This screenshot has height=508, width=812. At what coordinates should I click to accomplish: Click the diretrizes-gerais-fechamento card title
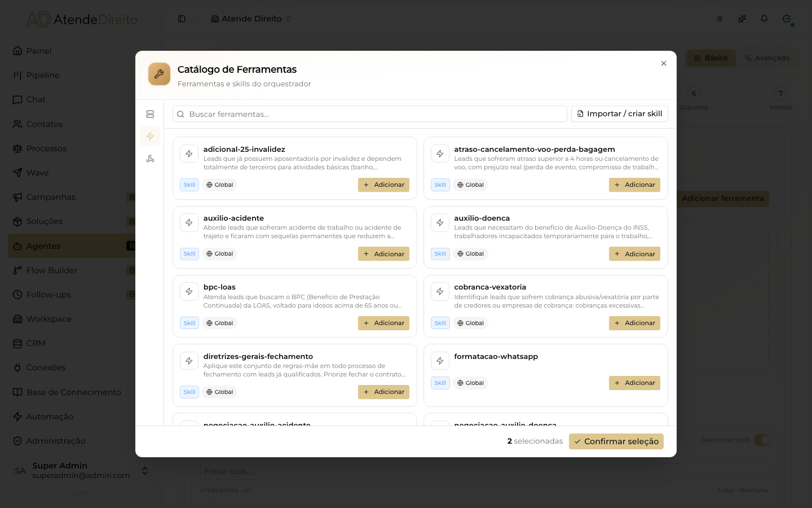click(258, 356)
